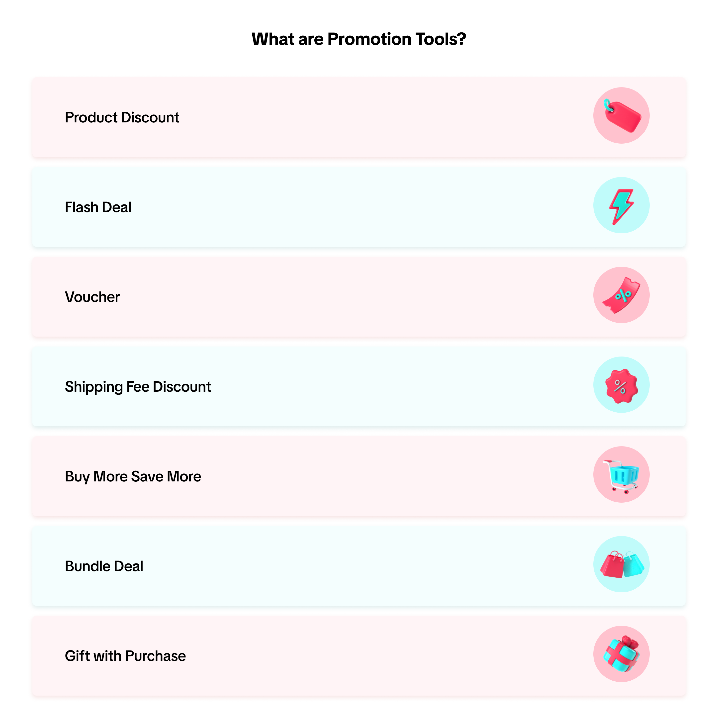Click the Bundle Deal text
The width and height of the screenshot is (718, 728).
tap(104, 566)
